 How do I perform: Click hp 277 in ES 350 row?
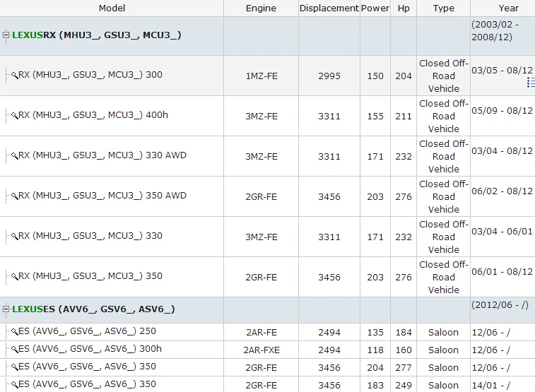pyautogui.click(x=404, y=368)
